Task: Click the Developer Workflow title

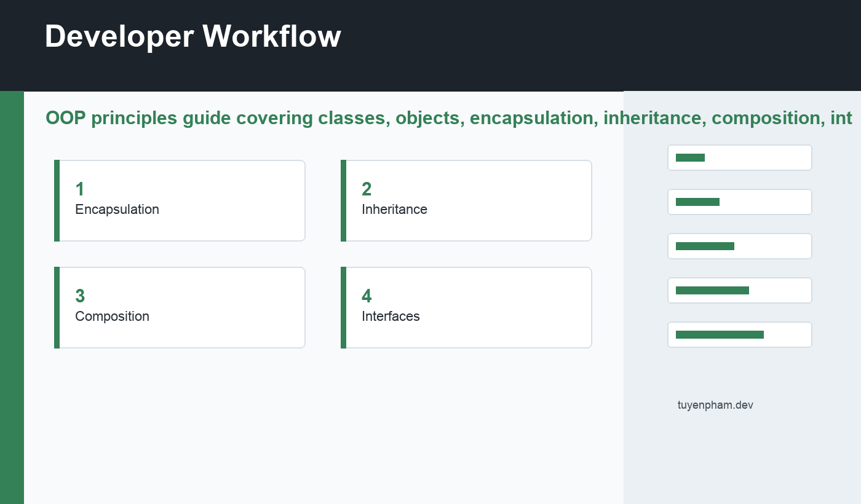Action: pos(192,36)
